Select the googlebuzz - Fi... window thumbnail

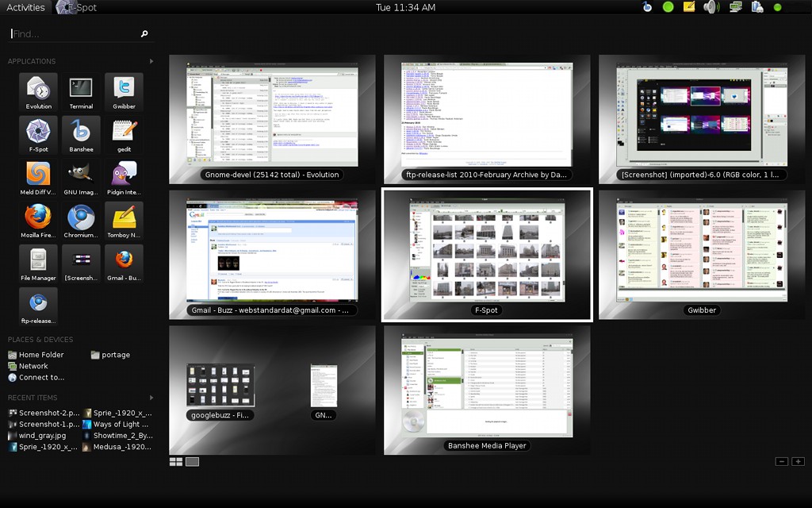220,387
